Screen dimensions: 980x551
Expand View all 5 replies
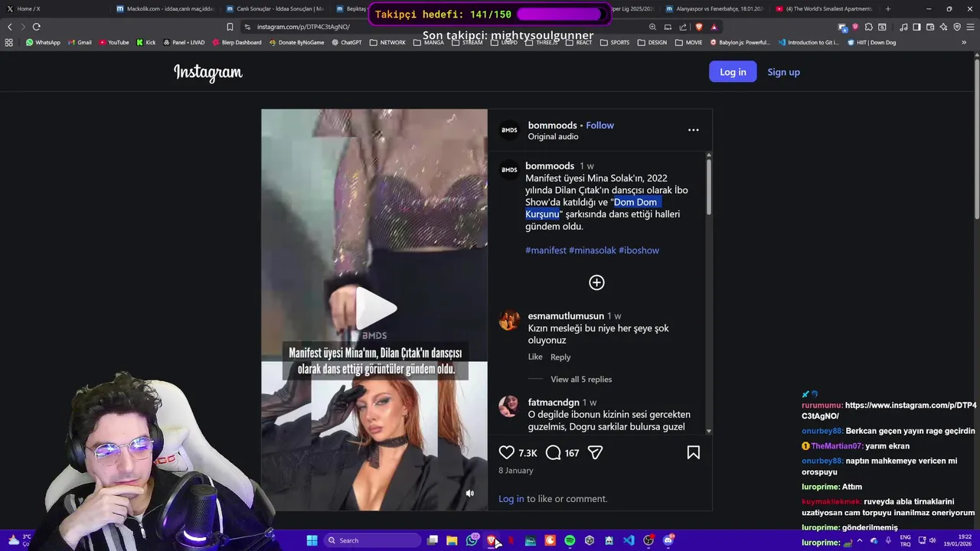pyautogui.click(x=581, y=380)
